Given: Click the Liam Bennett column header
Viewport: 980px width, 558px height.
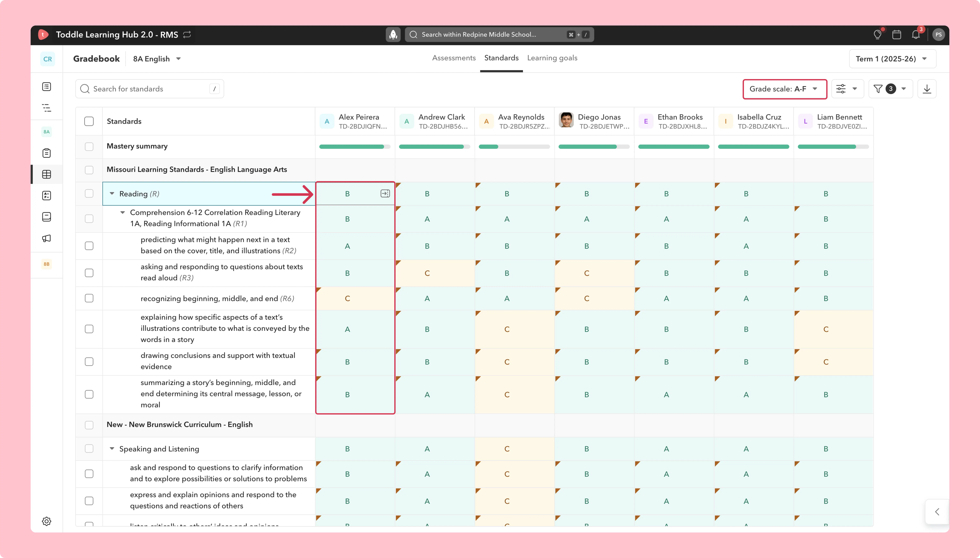Looking at the screenshot, I should (x=834, y=121).
